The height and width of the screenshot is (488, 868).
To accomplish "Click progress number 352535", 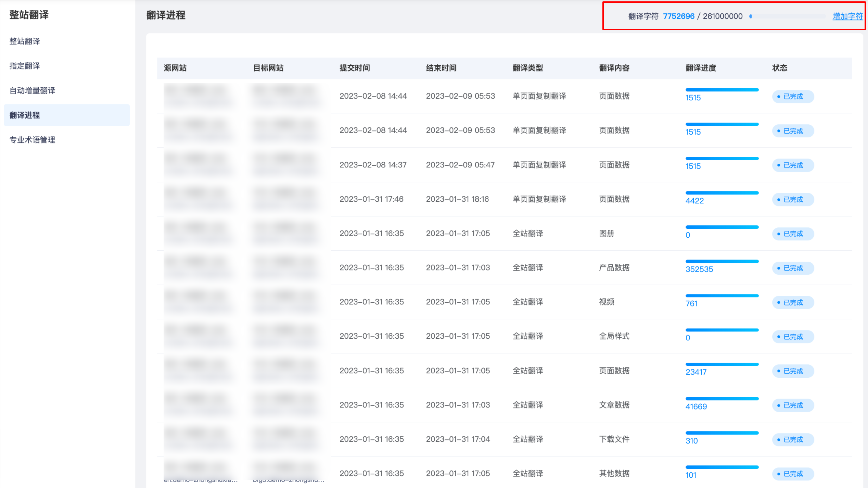I will [x=699, y=269].
